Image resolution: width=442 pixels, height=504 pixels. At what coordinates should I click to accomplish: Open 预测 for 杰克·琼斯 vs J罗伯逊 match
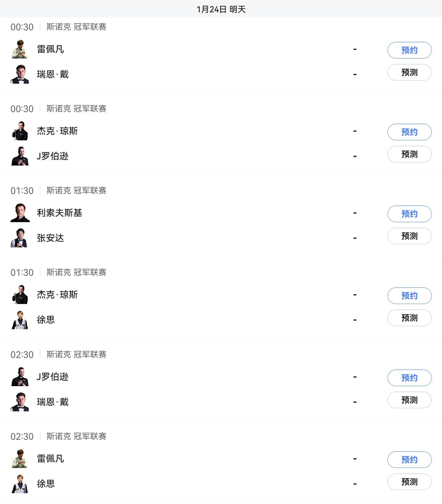409,154
